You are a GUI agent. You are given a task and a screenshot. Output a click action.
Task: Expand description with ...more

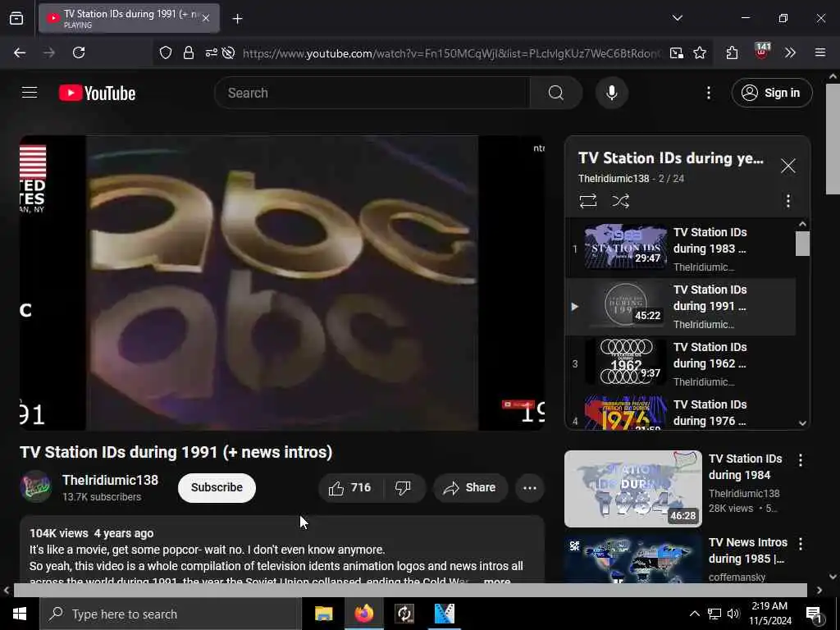[496, 580]
